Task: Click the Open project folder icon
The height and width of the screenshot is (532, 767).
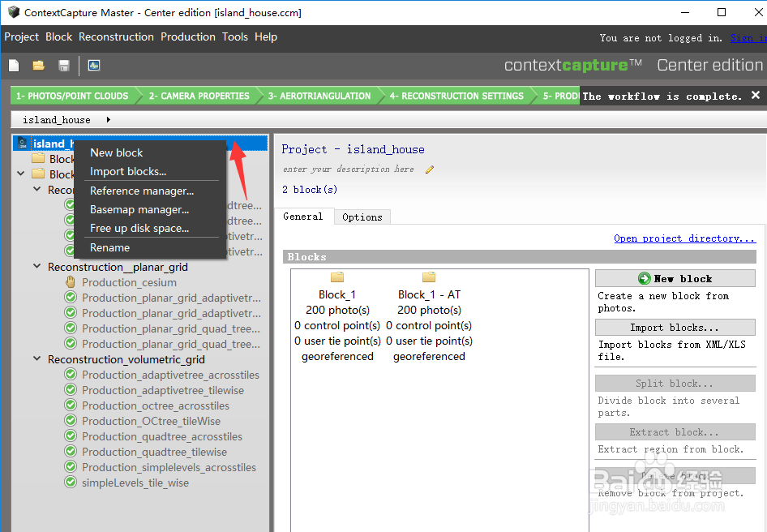Action: pyautogui.click(x=39, y=66)
